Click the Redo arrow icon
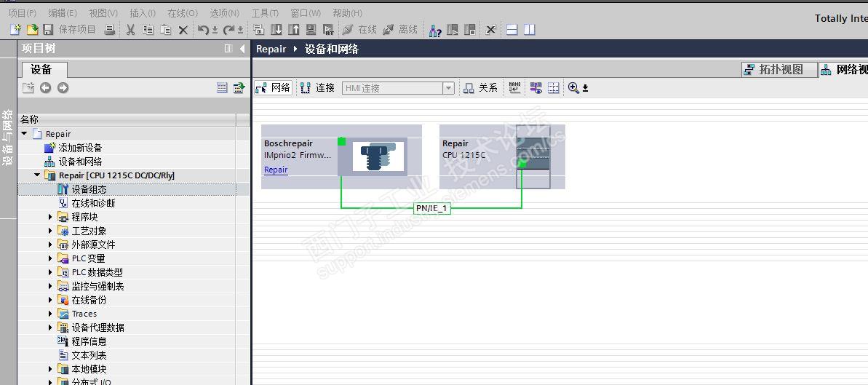The height and width of the screenshot is (385, 868). point(228,30)
